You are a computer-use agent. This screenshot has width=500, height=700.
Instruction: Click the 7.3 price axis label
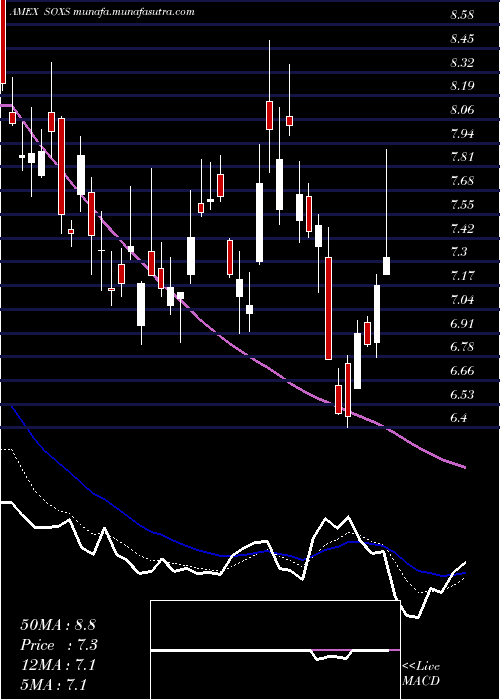point(458,252)
